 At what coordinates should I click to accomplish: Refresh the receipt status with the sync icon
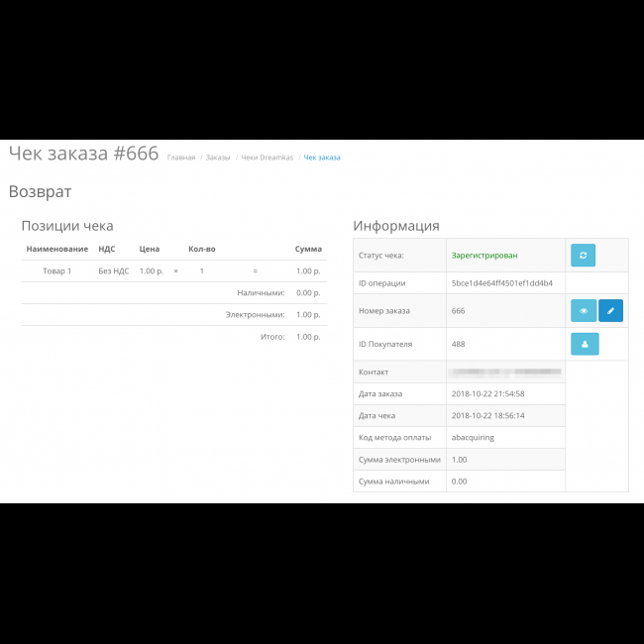tap(583, 256)
